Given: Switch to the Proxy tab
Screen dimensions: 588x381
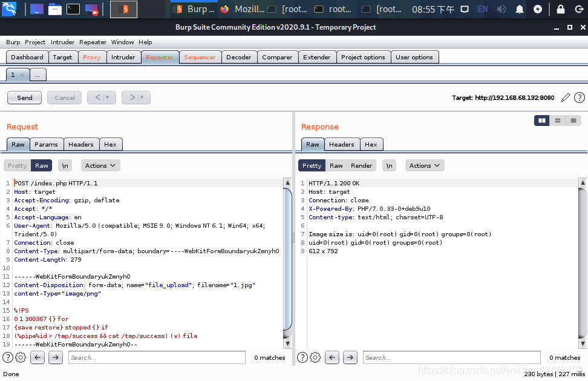Looking at the screenshot, I should tap(92, 57).
